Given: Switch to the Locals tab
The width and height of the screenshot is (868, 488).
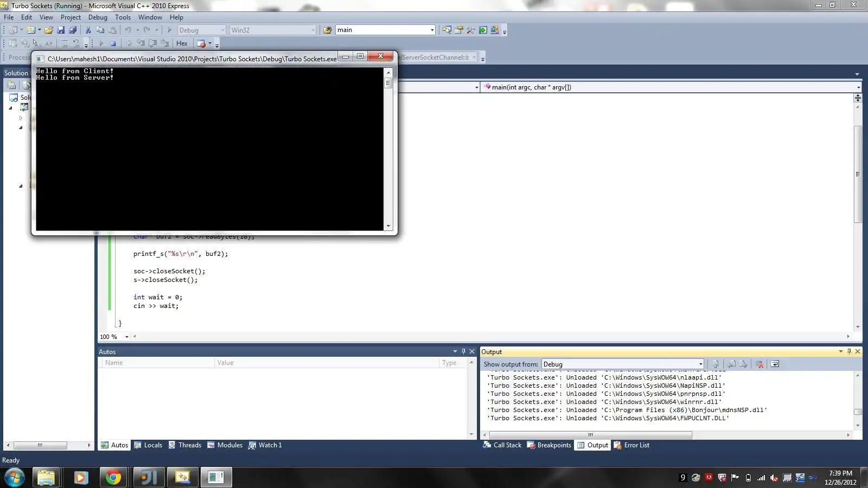Looking at the screenshot, I should coord(148,445).
